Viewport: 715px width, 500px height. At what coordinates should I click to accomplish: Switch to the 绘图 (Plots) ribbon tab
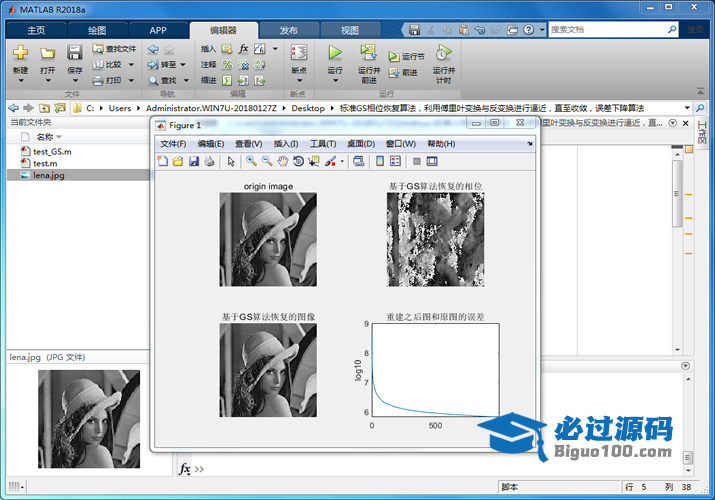tap(97, 30)
